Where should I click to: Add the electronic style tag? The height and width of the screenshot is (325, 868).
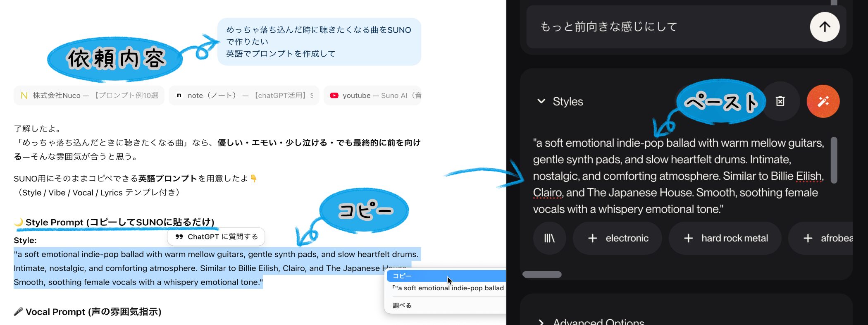coord(618,238)
